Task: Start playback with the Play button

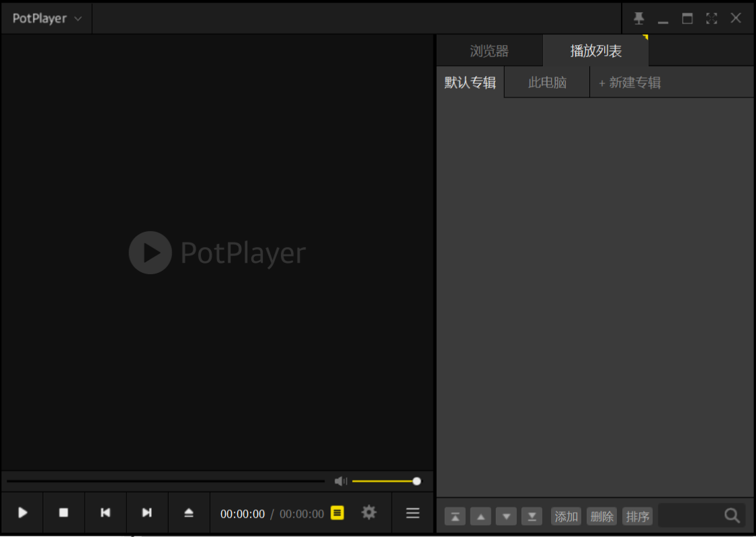Action: tap(22, 512)
